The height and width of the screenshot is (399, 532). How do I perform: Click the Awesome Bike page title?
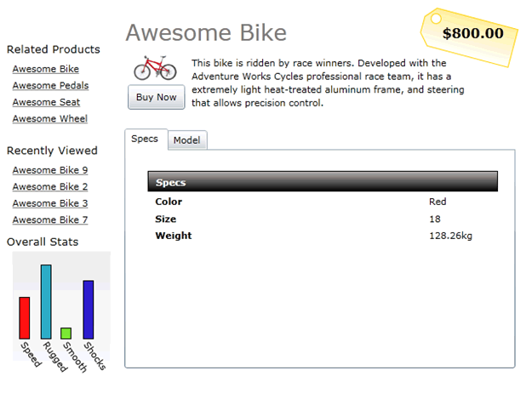pos(206,32)
